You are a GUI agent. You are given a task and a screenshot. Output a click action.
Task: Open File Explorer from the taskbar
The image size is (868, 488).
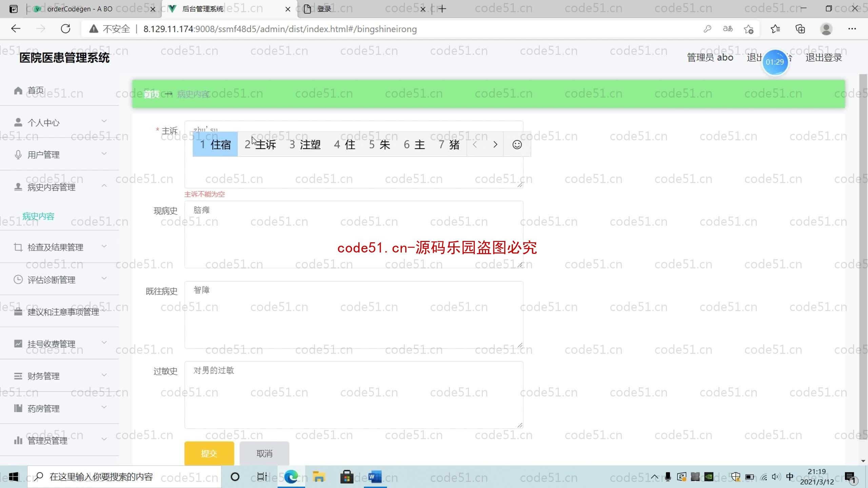pyautogui.click(x=319, y=477)
